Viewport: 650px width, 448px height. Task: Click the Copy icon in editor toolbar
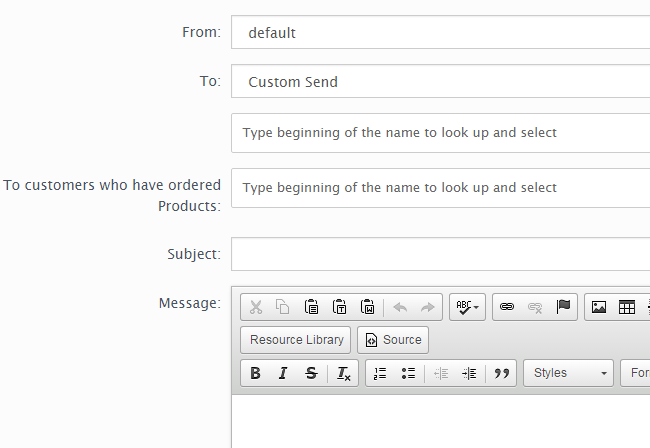pyautogui.click(x=283, y=307)
